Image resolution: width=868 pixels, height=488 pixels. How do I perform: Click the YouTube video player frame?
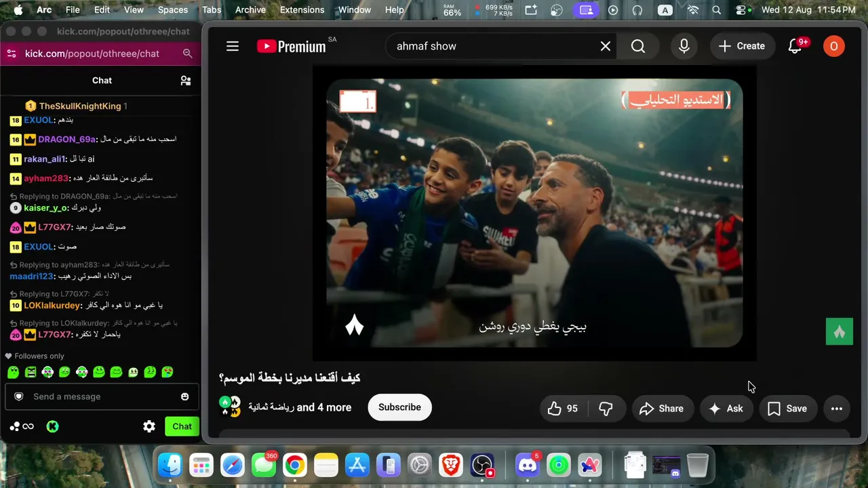[534, 213]
